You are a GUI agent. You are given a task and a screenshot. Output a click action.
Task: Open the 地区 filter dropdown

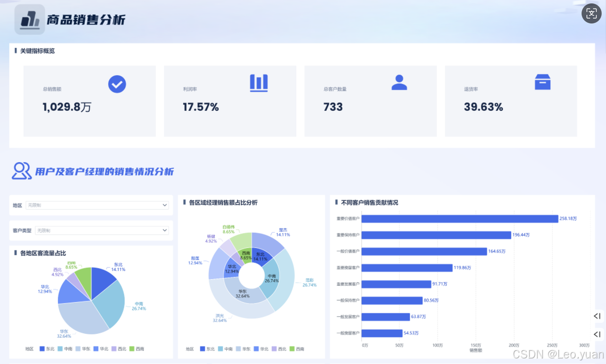pos(97,205)
